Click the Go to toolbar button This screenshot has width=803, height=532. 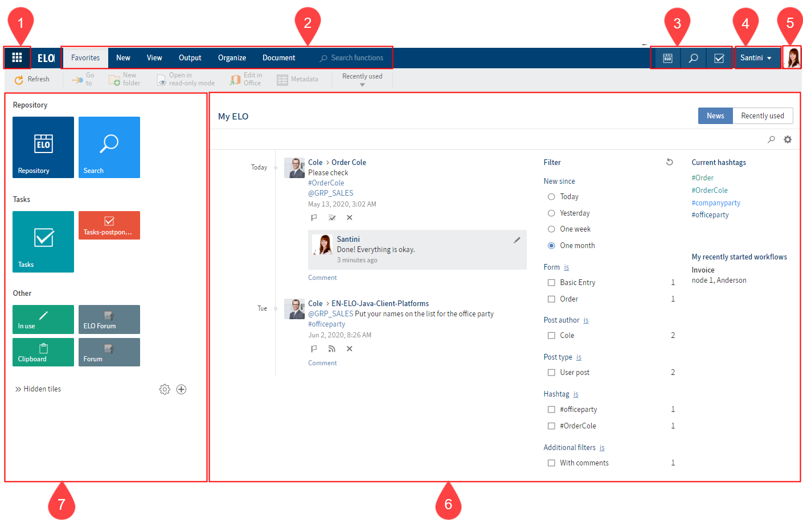[x=83, y=79]
